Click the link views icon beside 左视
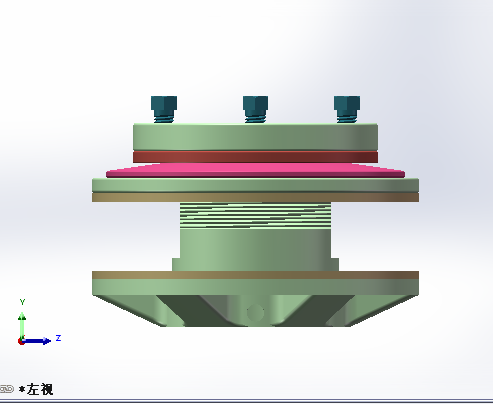 (x=6, y=389)
